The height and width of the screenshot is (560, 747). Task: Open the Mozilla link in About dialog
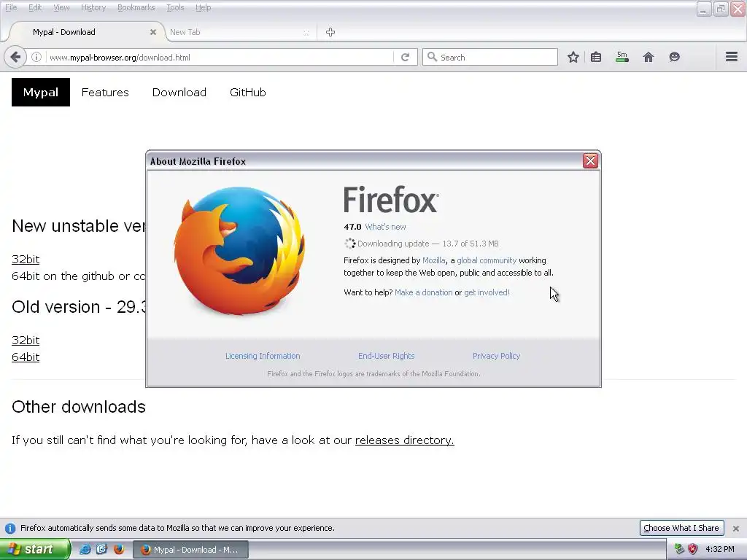(433, 260)
